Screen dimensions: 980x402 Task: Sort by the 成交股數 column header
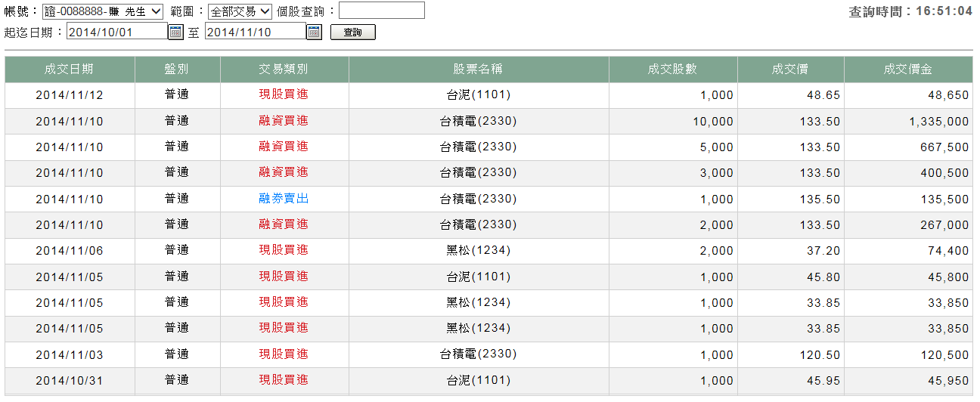coord(672,70)
